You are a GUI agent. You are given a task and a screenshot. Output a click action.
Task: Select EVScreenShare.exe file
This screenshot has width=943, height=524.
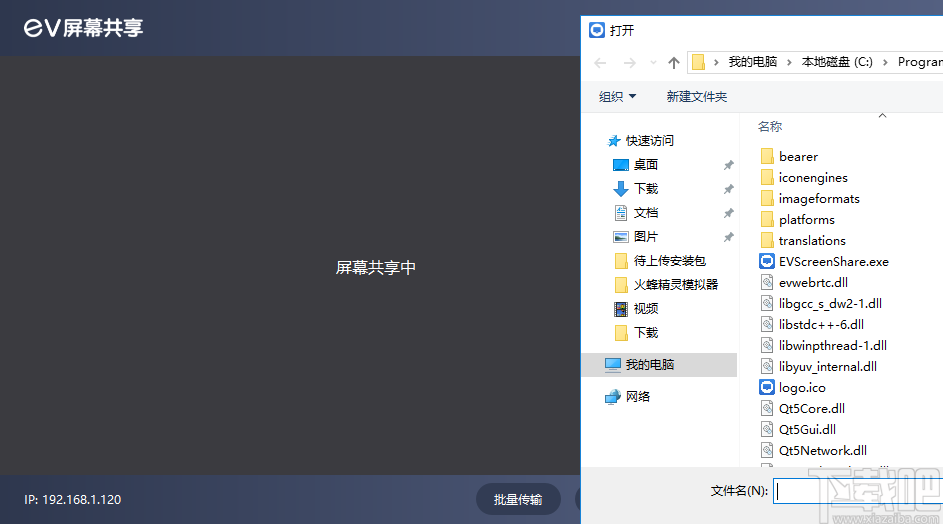point(834,262)
